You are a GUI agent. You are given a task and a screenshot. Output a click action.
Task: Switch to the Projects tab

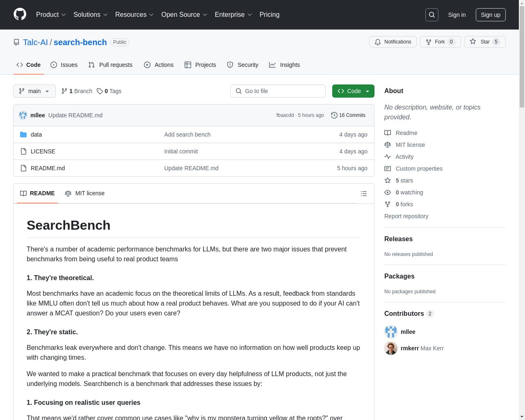(200, 65)
